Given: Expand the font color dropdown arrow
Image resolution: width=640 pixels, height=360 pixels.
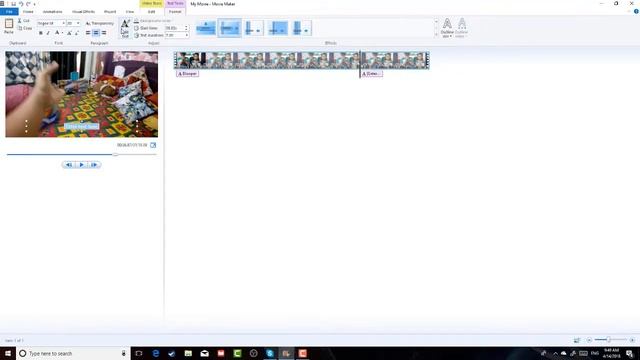Looking at the screenshot, I should (62, 33).
